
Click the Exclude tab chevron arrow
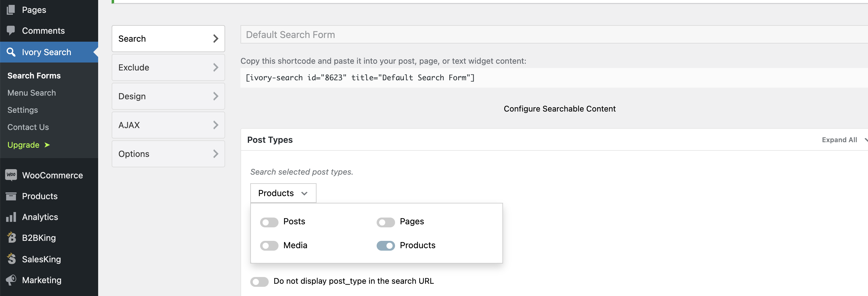point(216,67)
